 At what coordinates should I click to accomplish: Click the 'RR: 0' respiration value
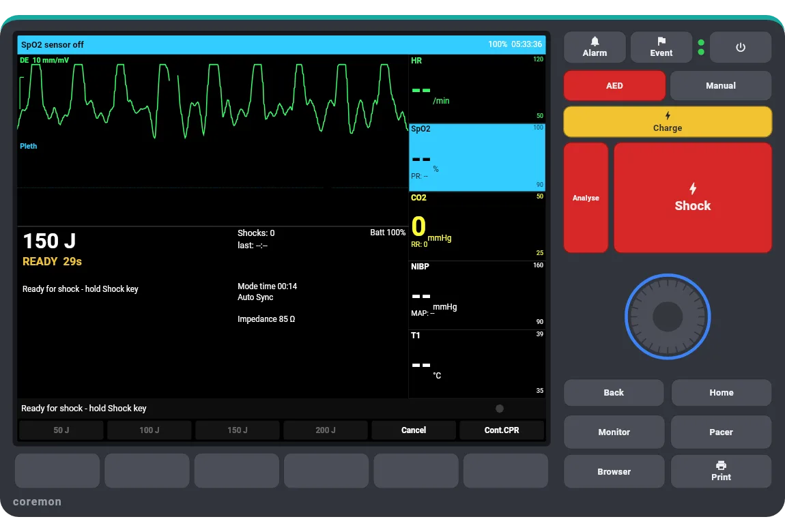[419, 244]
